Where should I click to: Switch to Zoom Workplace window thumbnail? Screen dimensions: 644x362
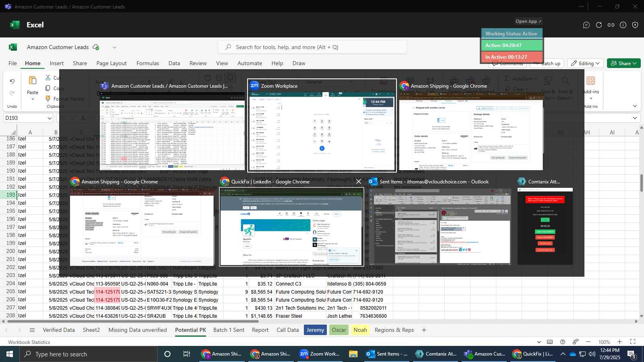click(x=322, y=125)
